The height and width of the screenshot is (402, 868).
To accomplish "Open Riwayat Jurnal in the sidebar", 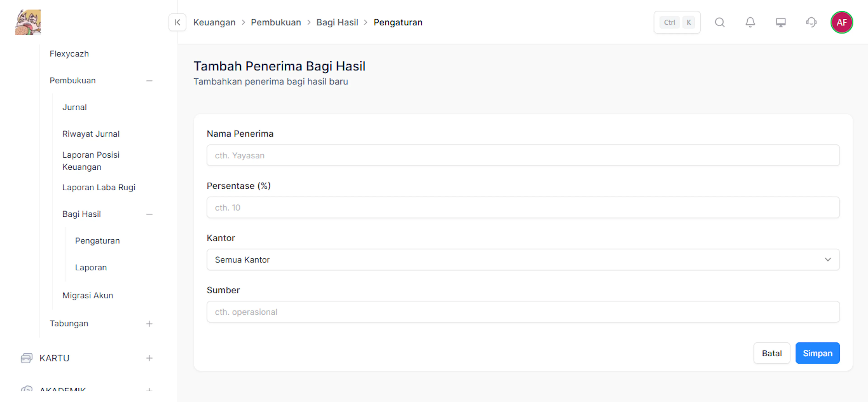I will [91, 134].
